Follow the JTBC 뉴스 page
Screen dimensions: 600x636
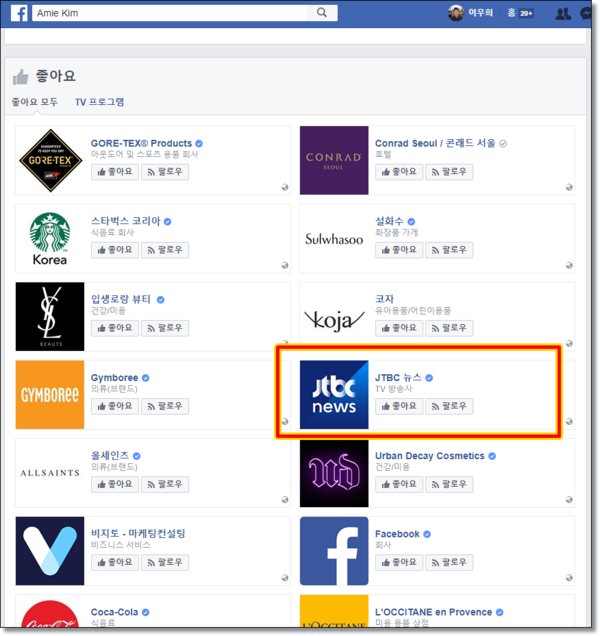pyautogui.click(x=449, y=406)
